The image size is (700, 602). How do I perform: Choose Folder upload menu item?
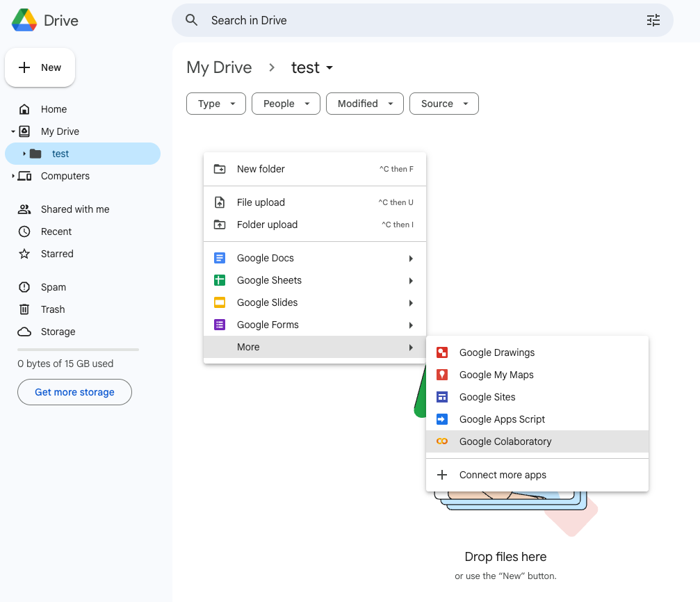pos(315,225)
